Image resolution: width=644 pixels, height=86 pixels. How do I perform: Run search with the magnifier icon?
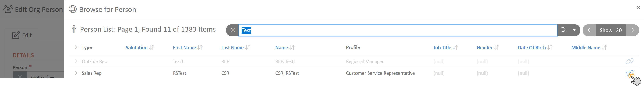click(563, 30)
